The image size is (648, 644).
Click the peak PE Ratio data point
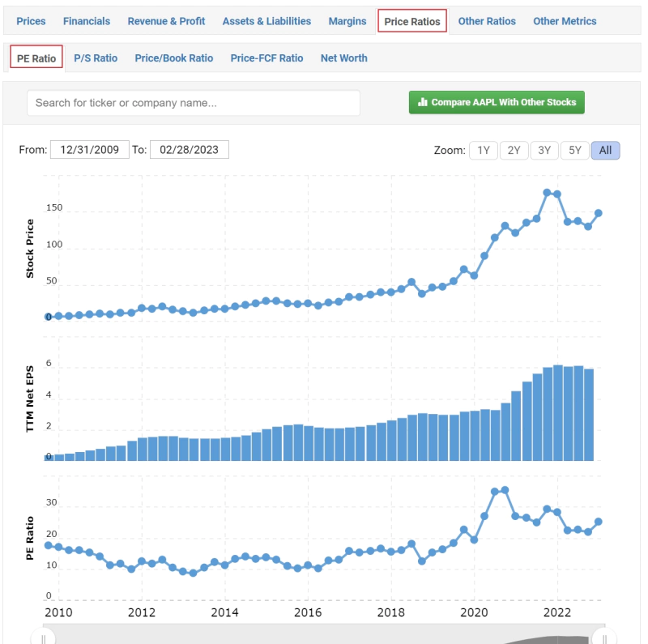pos(505,490)
